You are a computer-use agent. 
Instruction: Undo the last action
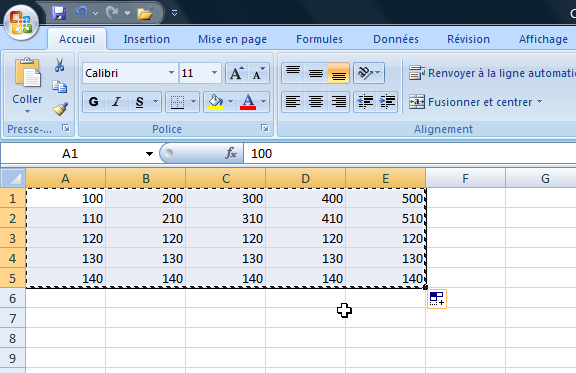(80, 13)
